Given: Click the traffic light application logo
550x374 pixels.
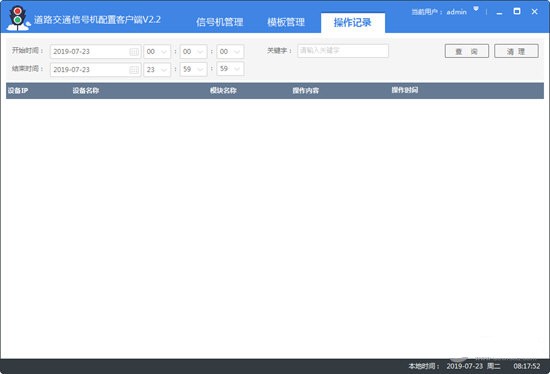Looking at the screenshot, I should 18,18.
